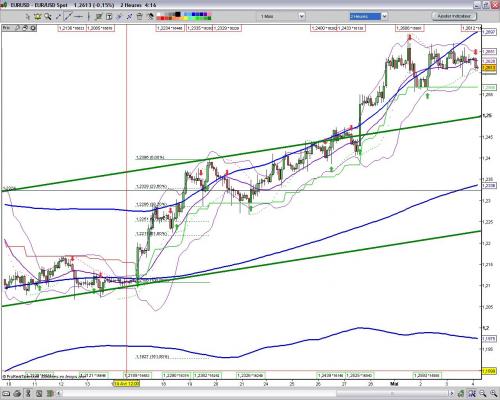
Task: Click the zoom in magnifier at bottom right
Action: pyautogui.click(x=493, y=393)
